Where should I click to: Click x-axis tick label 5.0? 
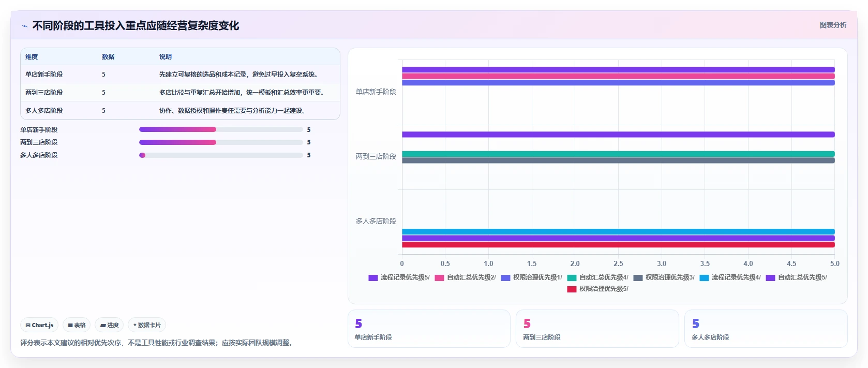click(x=834, y=263)
